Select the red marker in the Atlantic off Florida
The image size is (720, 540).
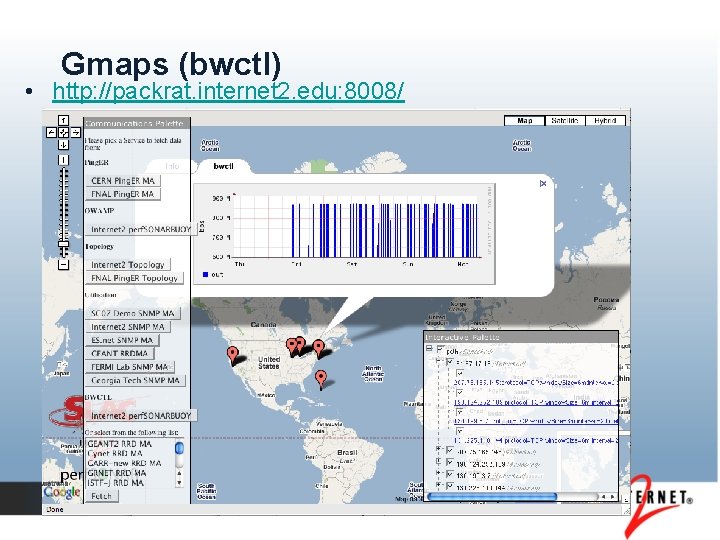321,379
